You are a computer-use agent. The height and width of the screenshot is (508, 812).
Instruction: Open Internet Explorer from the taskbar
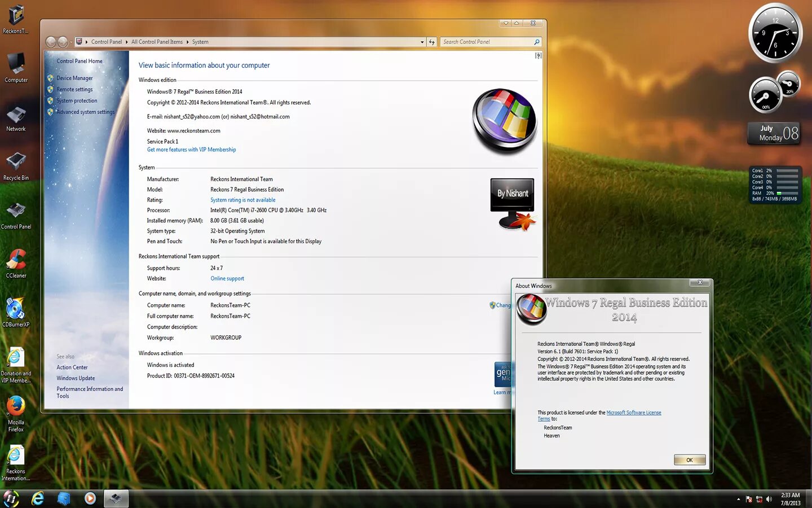click(38, 498)
